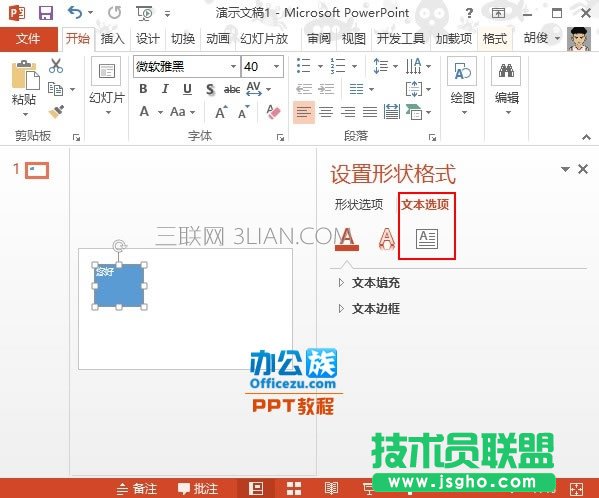This screenshot has height=498, width=599.
Task: Click the Paste clipboard icon
Action: click(25, 75)
